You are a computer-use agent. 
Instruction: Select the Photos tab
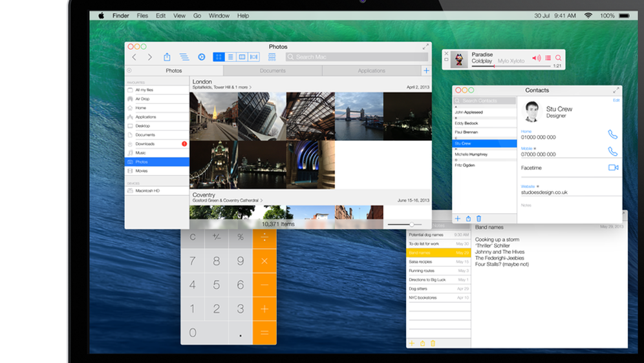(x=174, y=70)
